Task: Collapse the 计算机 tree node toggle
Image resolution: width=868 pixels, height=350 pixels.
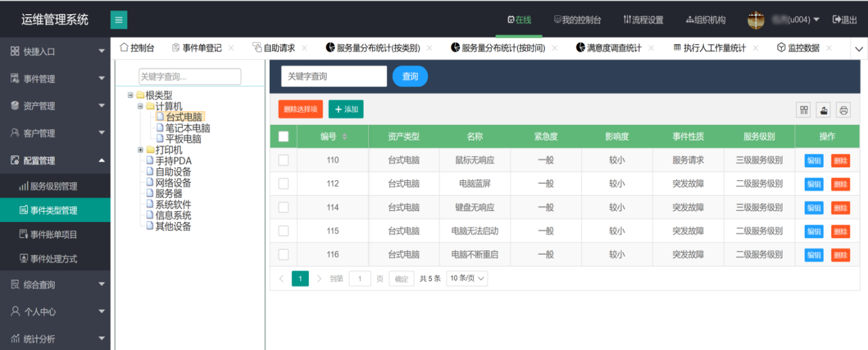Action: coord(140,106)
